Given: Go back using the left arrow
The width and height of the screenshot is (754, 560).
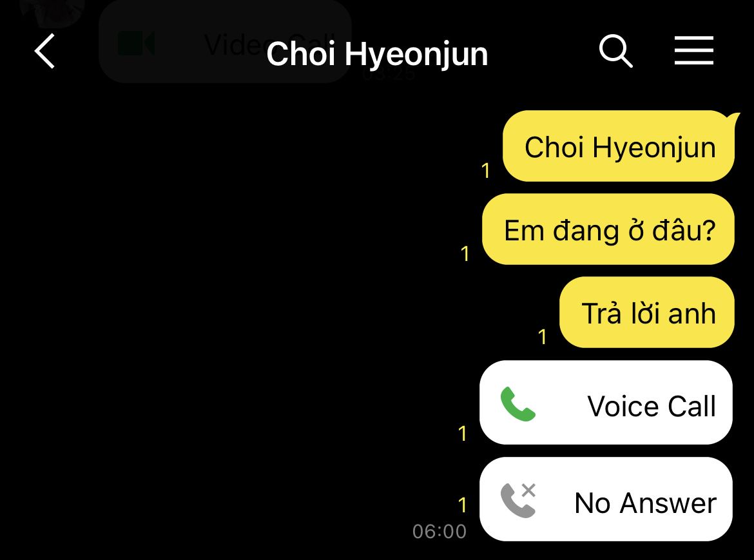Looking at the screenshot, I should [x=44, y=51].
